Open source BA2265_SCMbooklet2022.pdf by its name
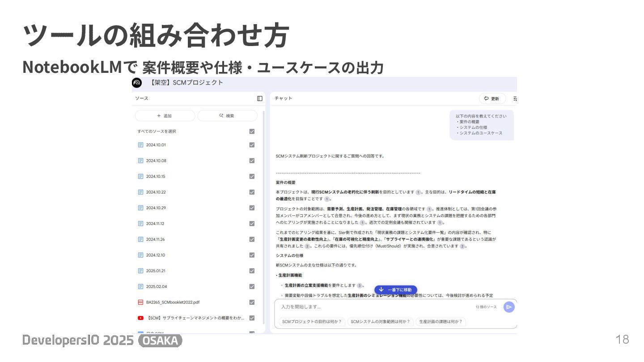 (x=173, y=302)
